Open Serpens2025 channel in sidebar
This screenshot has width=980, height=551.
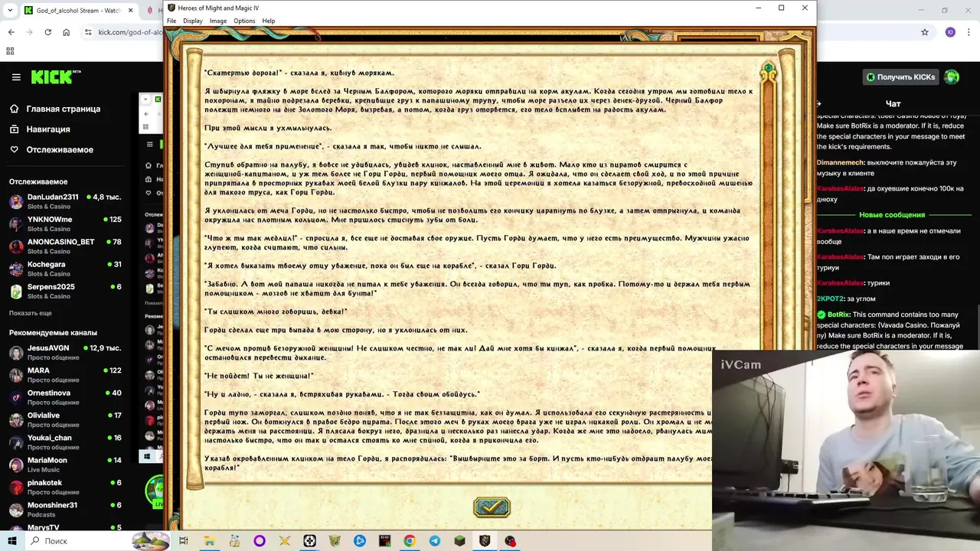click(66, 292)
